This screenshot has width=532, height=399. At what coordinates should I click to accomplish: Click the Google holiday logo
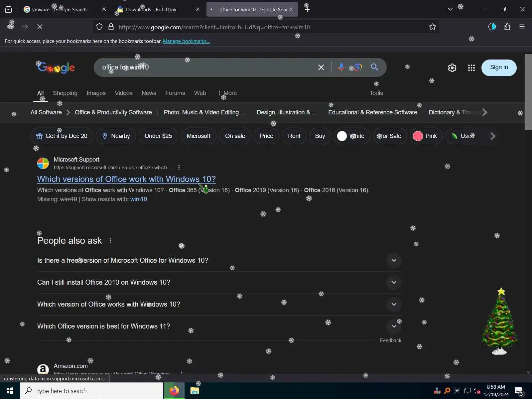(x=56, y=67)
